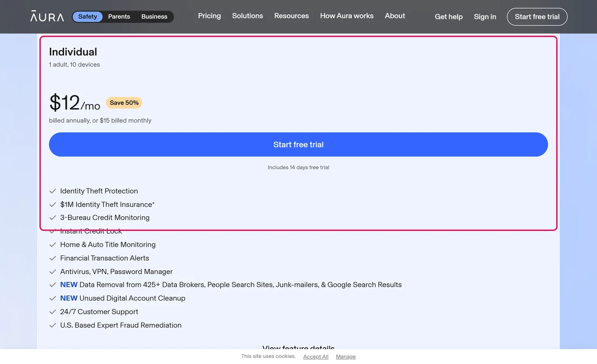Click "Antivirus, VPN, Password Manager" feature
The height and width of the screenshot is (364, 597).
116,272
